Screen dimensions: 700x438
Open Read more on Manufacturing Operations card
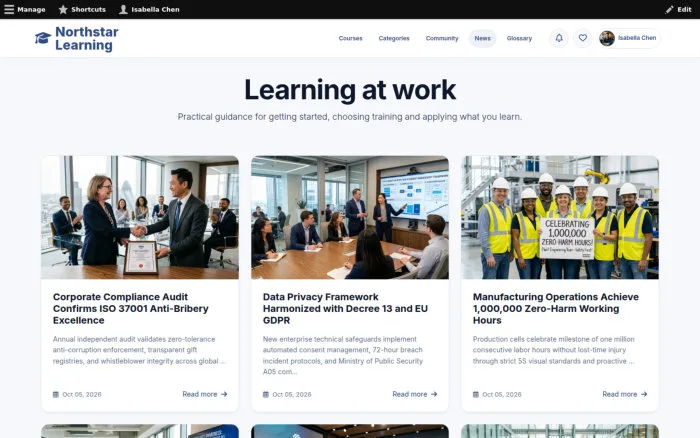tap(625, 394)
